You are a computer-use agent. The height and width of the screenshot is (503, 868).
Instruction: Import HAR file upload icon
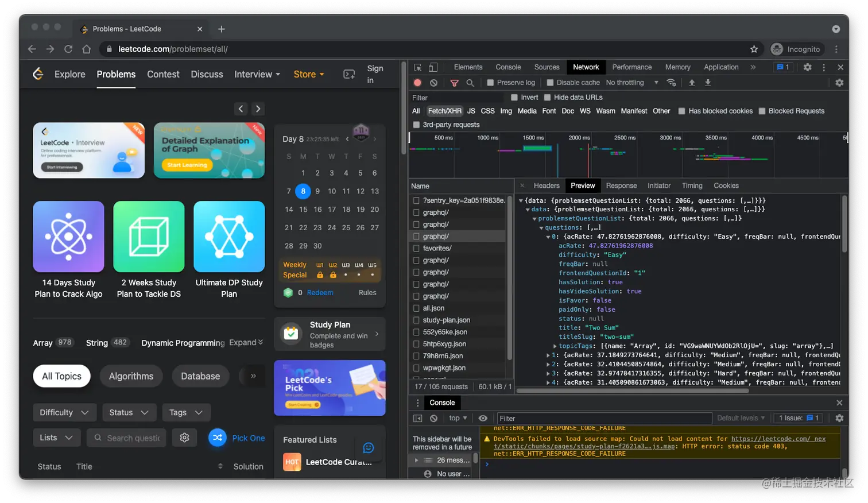click(692, 83)
